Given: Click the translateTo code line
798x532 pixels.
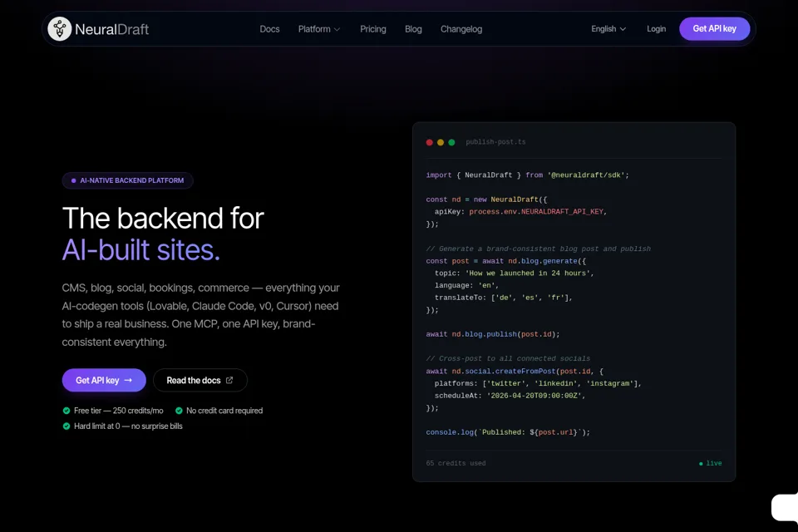Looking at the screenshot, I should pyautogui.click(x=504, y=298).
